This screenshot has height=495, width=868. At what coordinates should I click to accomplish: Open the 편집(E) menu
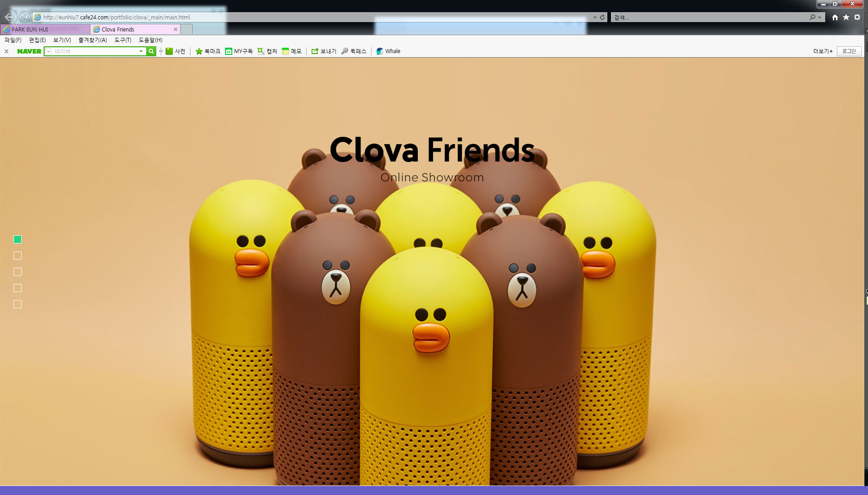37,40
